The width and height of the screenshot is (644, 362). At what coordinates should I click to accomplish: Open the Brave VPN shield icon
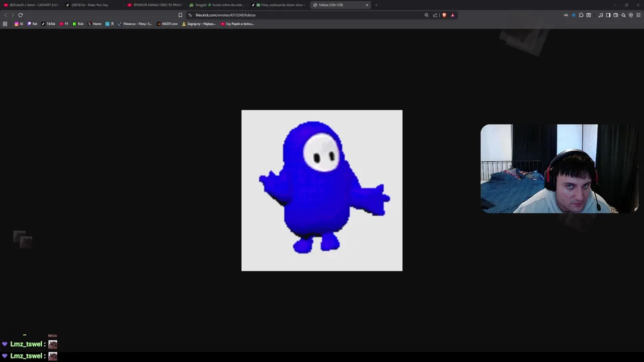631,15
